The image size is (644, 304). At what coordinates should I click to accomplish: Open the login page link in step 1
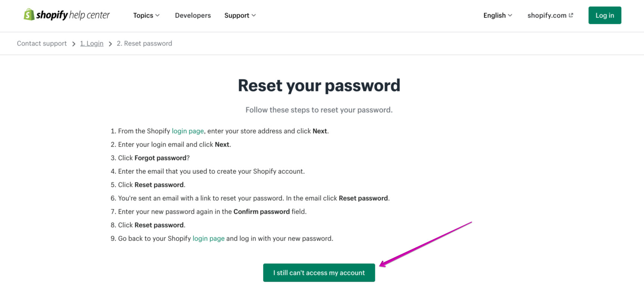188,131
